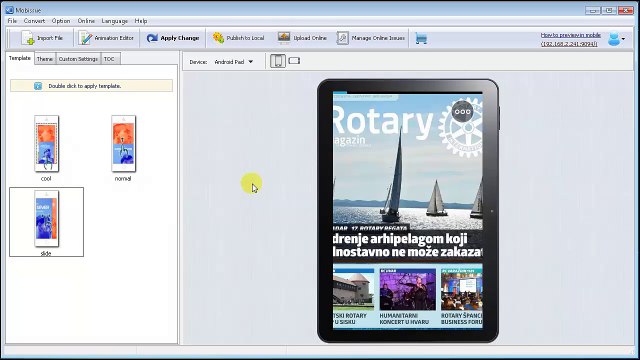Click the Import File toolbar icon
The height and width of the screenshot is (360, 640).
click(28, 38)
